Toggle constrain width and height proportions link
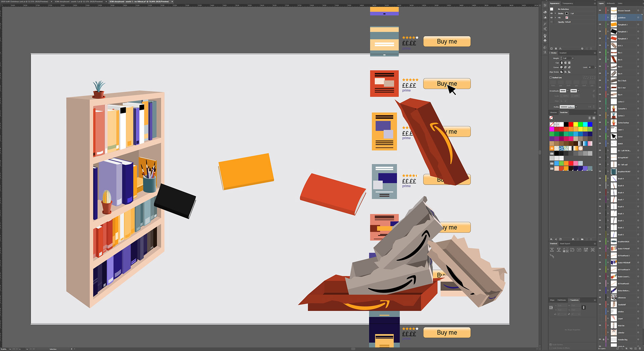Viewport: 644px width, 351px height. pyautogui.click(x=584, y=307)
